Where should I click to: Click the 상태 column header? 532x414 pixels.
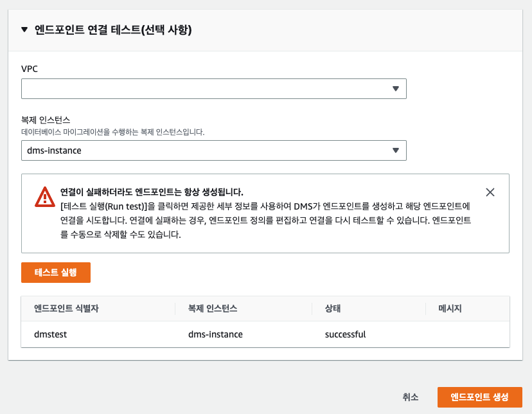[x=333, y=309]
